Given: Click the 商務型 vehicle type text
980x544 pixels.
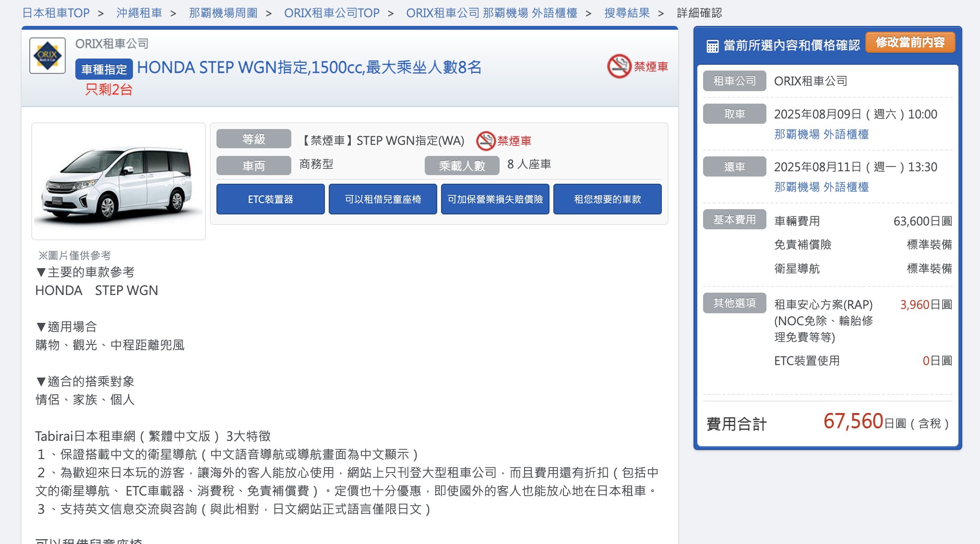Looking at the screenshot, I should 316,165.
